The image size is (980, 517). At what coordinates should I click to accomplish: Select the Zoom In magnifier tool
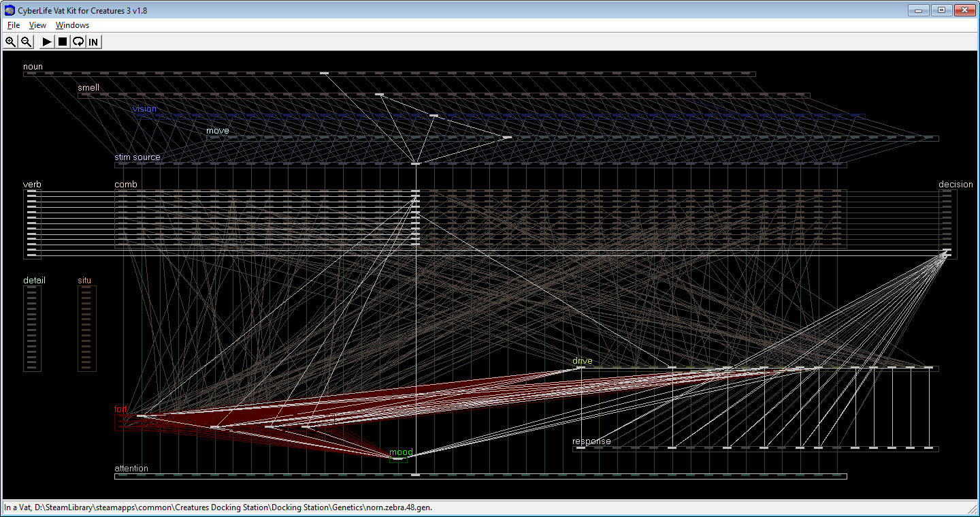[10, 42]
